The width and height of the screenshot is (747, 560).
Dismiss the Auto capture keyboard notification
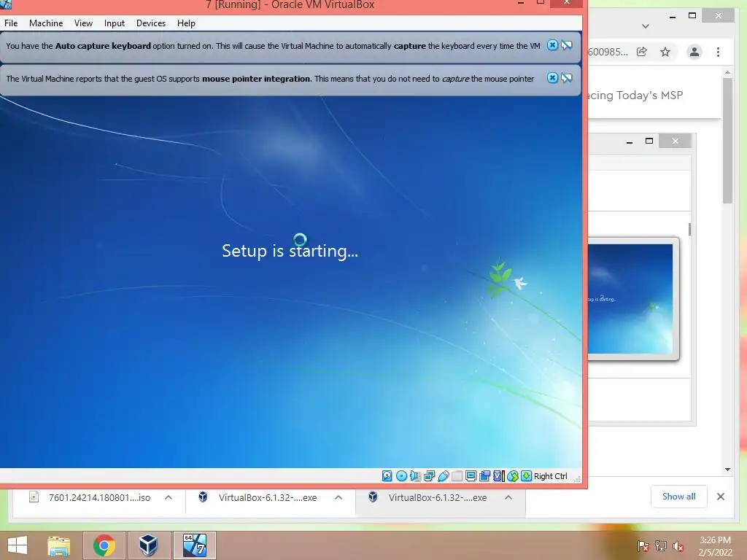pyautogui.click(x=552, y=45)
